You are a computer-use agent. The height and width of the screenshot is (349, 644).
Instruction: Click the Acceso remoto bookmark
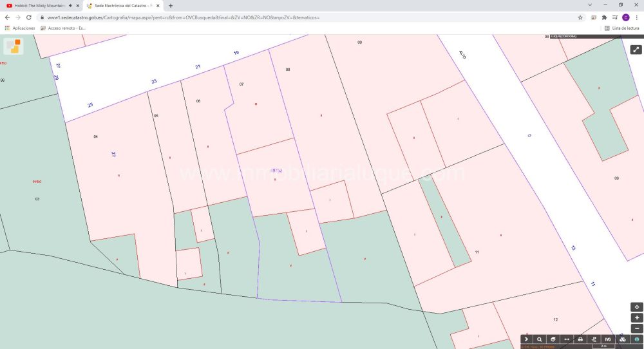[x=63, y=28]
